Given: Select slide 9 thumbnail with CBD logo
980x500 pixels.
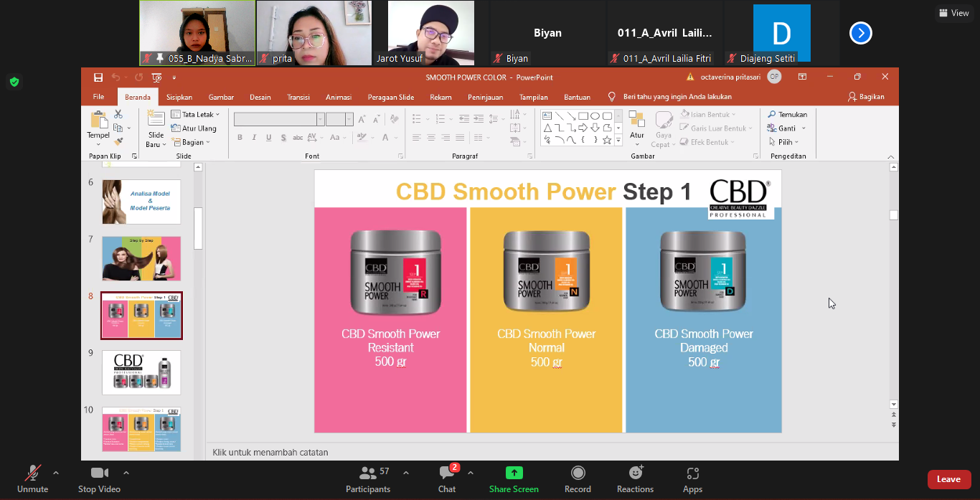Looking at the screenshot, I should 141,372.
